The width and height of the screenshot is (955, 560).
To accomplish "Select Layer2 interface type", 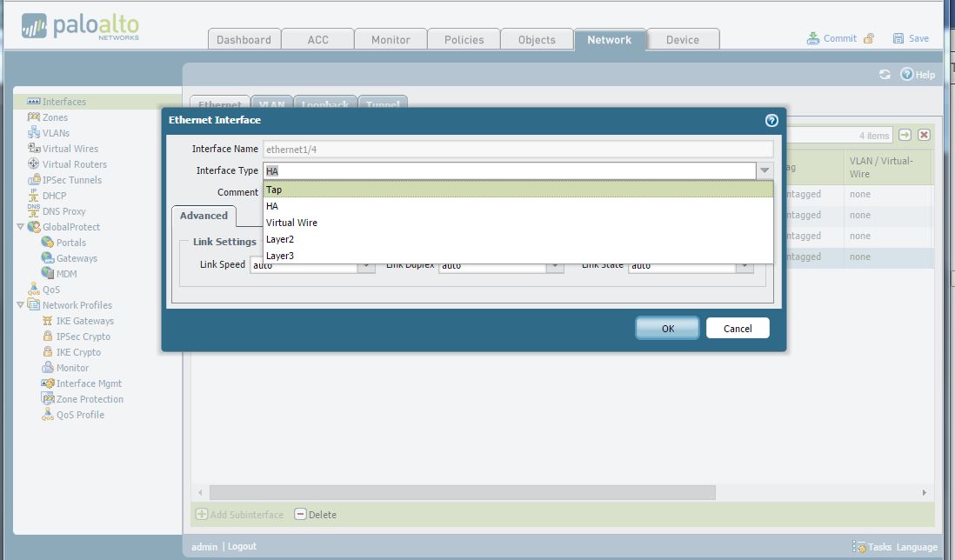I will click(518, 238).
